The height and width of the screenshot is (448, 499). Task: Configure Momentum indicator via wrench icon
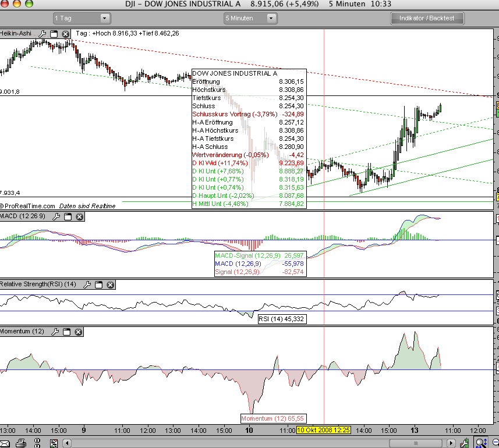pyautogui.click(x=55, y=332)
